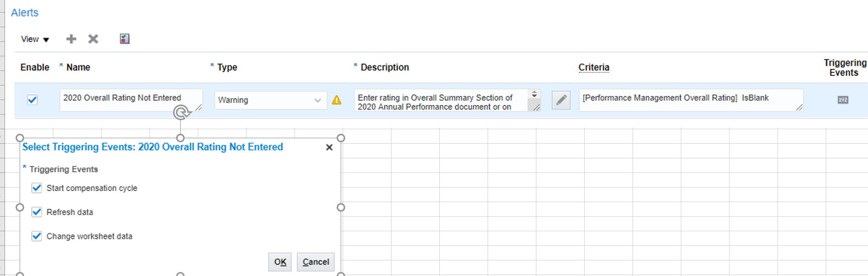
Task: Click the Type column header
Action: [227, 67]
